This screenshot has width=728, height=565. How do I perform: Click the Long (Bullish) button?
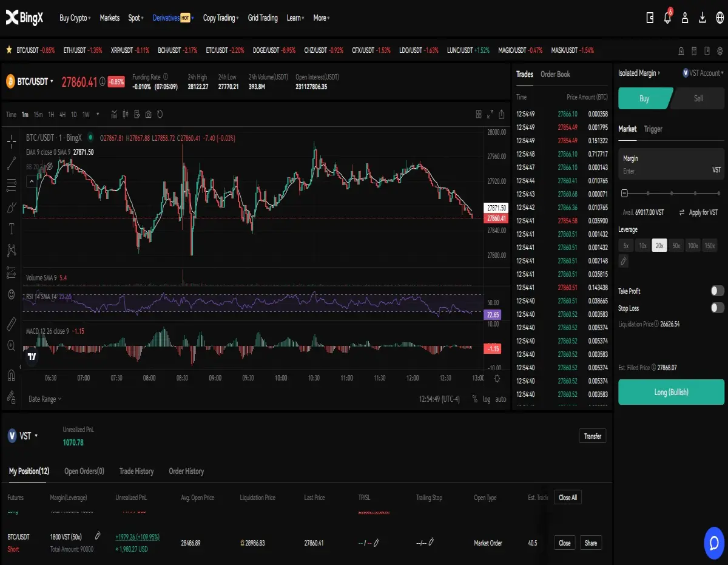[671, 392]
